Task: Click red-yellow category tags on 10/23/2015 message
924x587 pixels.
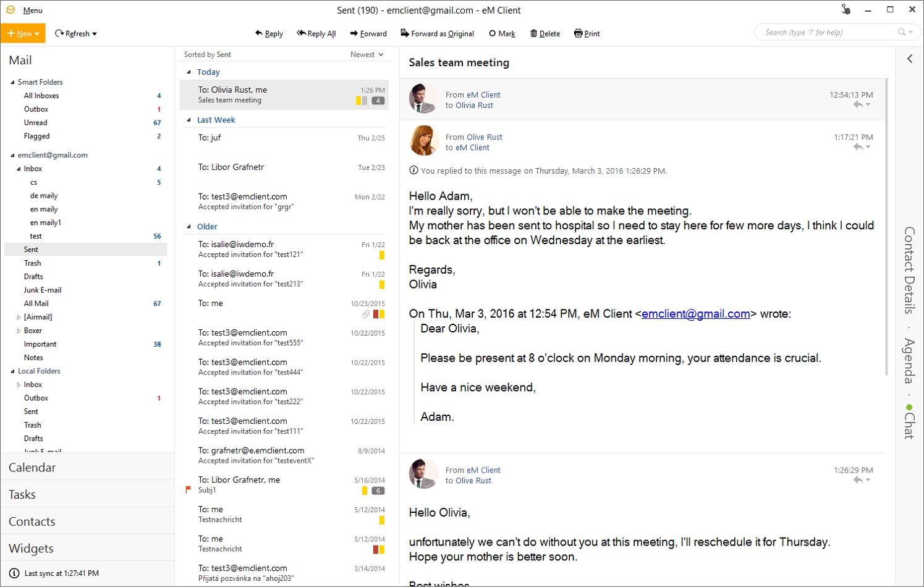Action: pyautogui.click(x=379, y=315)
